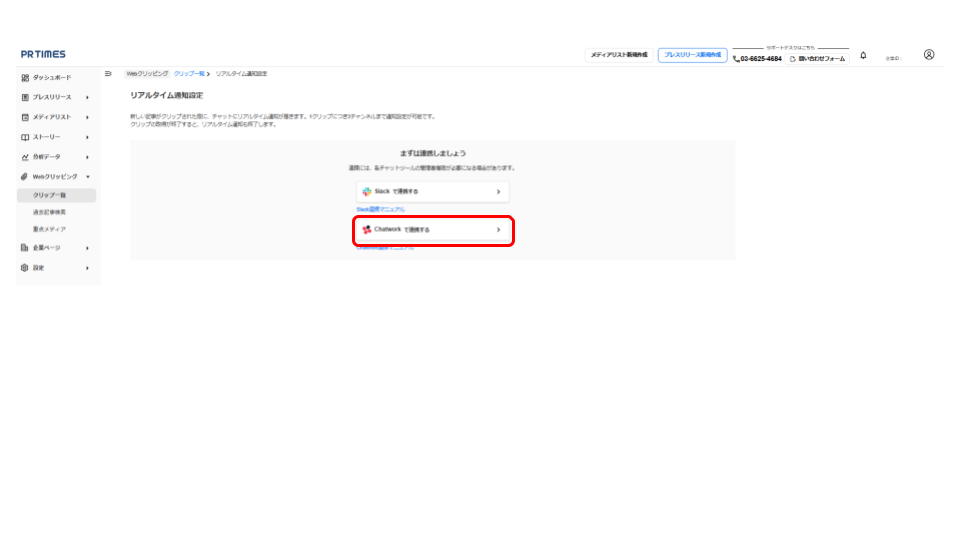Click the chevron on the Slack row
This screenshot has width=960, height=540.
498,192
